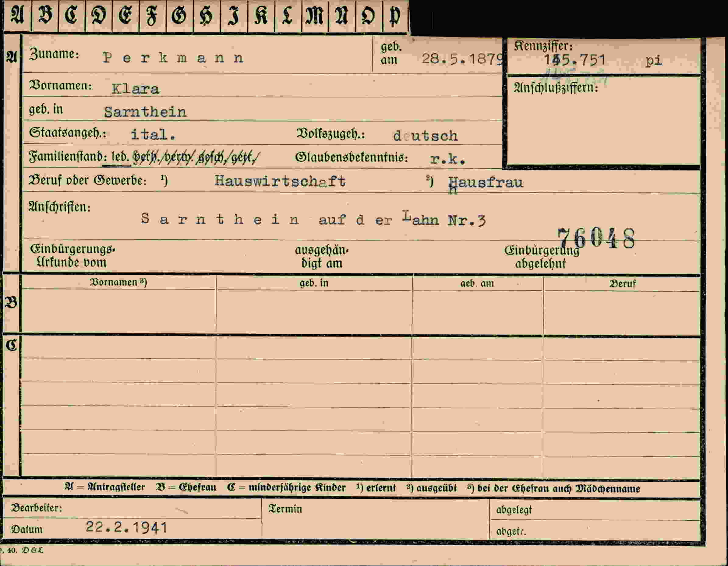Click the "Vornamen:" label beside Klara
This screenshot has width=728, height=566.
[x=60, y=86]
